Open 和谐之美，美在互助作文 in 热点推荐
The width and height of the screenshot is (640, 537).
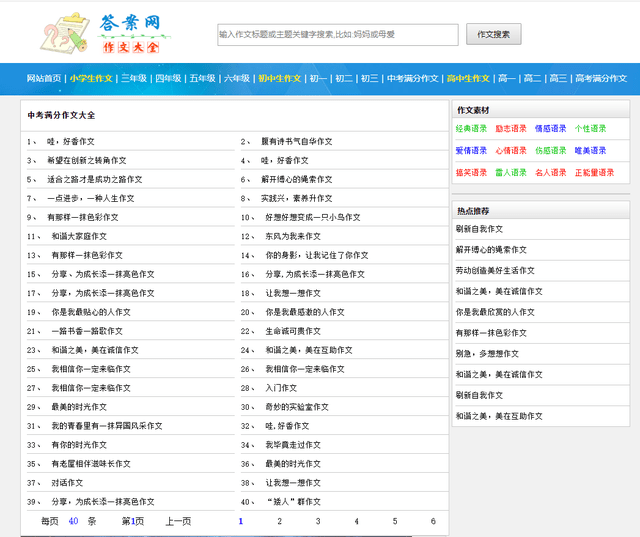[499, 416]
